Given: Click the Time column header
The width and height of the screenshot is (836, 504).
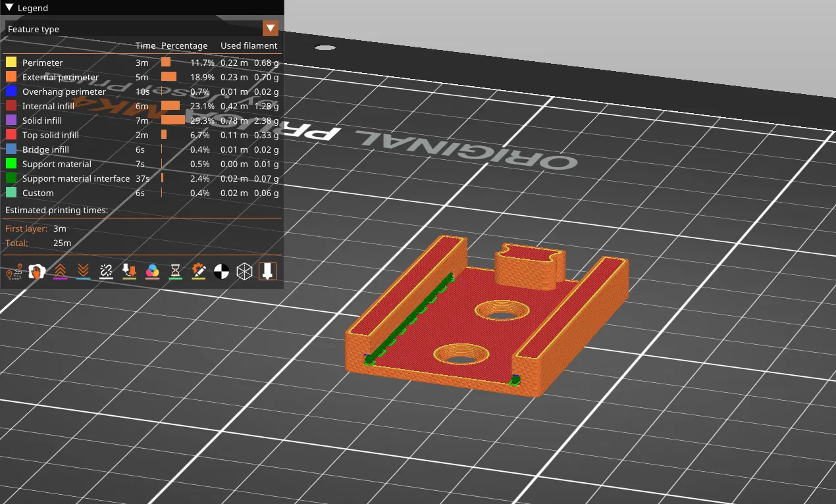Looking at the screenshot, I should (x=145, y=45).
